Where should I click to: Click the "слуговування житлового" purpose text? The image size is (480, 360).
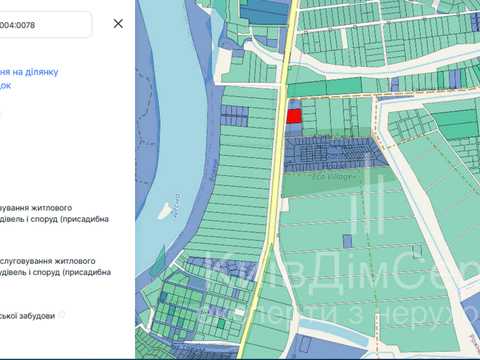click(x=48, y=261)
